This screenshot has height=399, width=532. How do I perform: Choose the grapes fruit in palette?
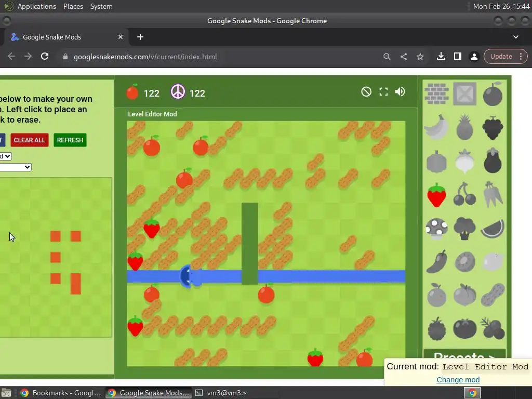(x=493, y=128)
